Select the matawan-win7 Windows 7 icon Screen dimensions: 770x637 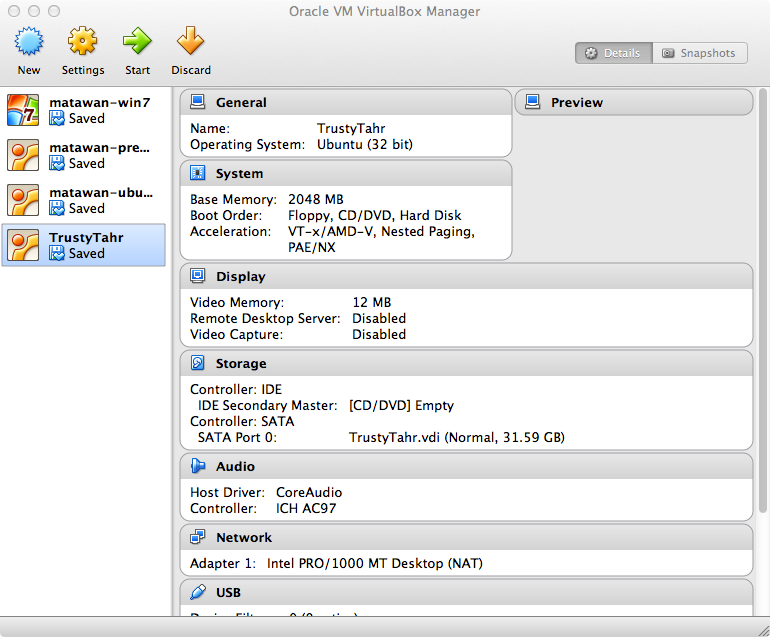23,110
